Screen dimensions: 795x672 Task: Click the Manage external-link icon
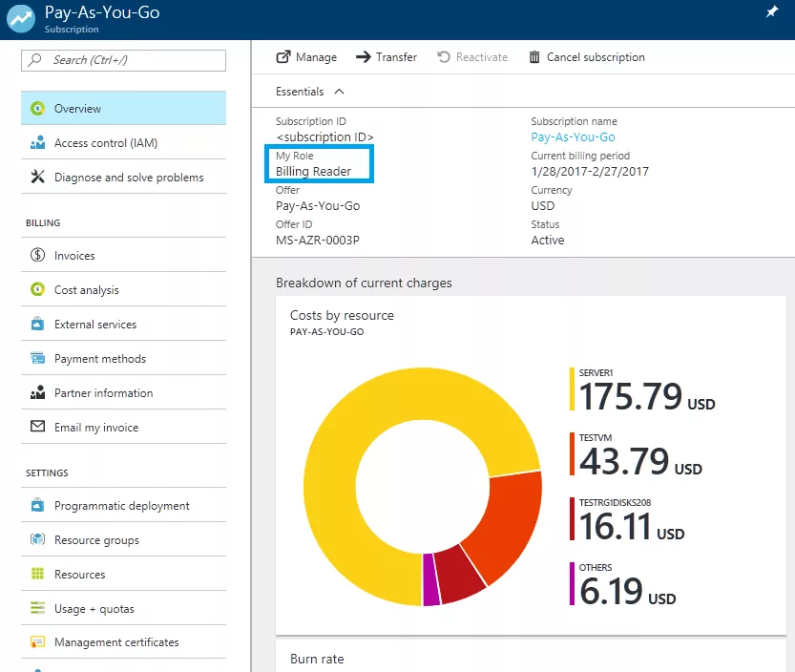point(283,57)
